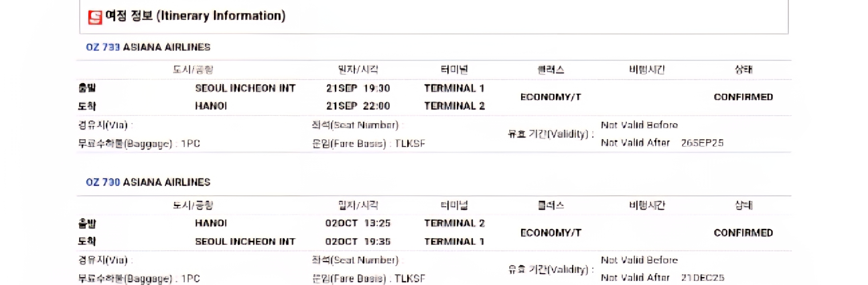Select ECONOMY/T class of flight OZ 730
This screenshot has height=285, width=868.
551,233
